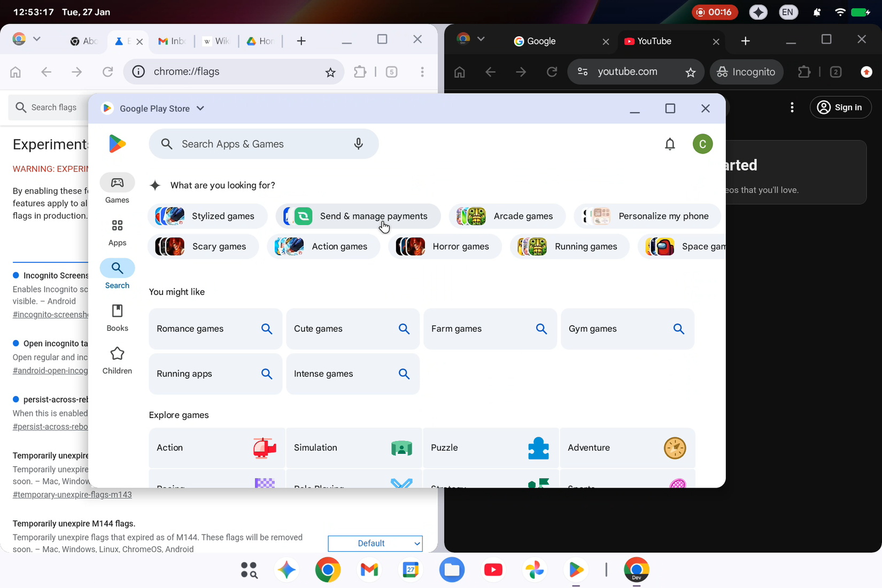Launch YouTube from the taskbar

pyautogui.click(x=493, y=570)
